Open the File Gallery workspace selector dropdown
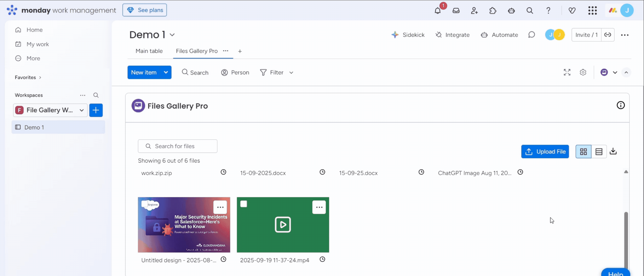 click(x=82, y=110)
